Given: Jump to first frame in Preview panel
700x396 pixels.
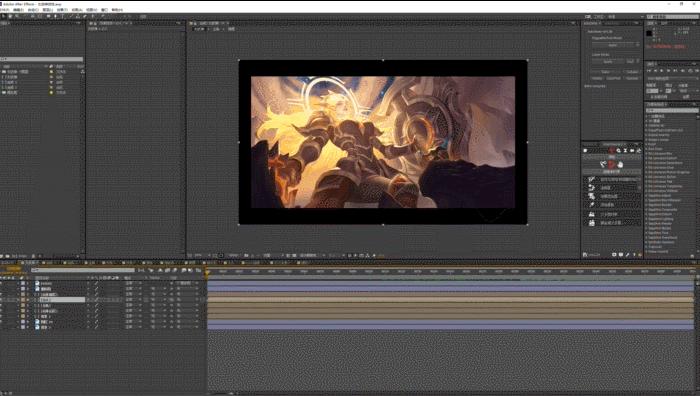Looking at the screenshot, I should coord(649,71).
